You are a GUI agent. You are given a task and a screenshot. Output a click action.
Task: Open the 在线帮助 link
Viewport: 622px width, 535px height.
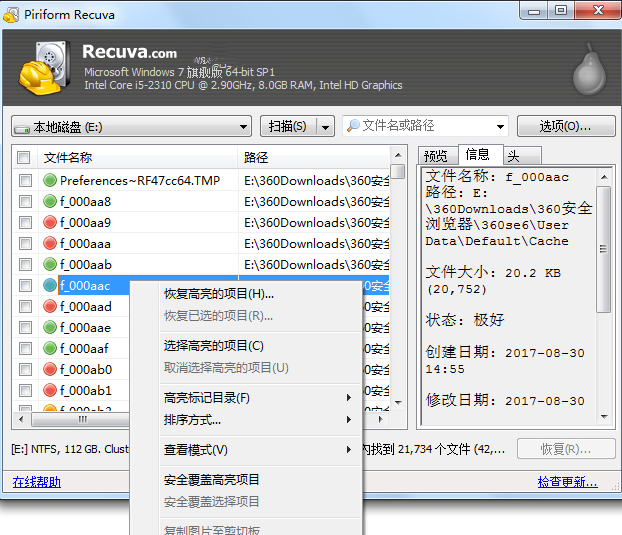pyautogui.click(x=36, y=482)
